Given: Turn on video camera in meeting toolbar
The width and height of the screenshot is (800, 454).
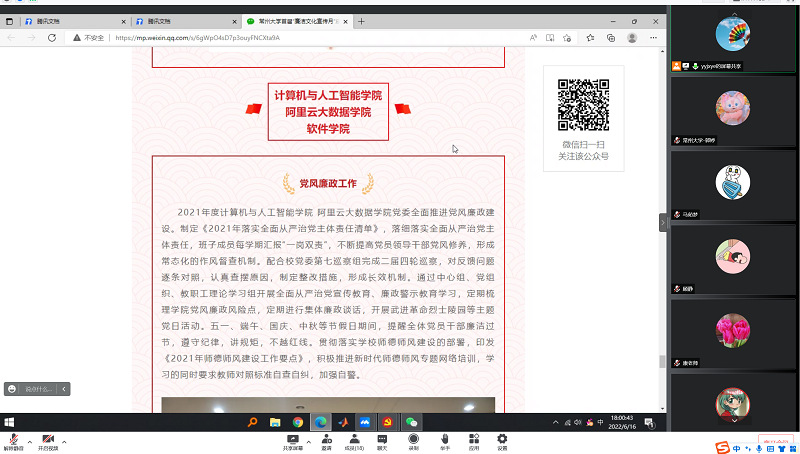Looking at the screenshot, I should pos(48,442).
